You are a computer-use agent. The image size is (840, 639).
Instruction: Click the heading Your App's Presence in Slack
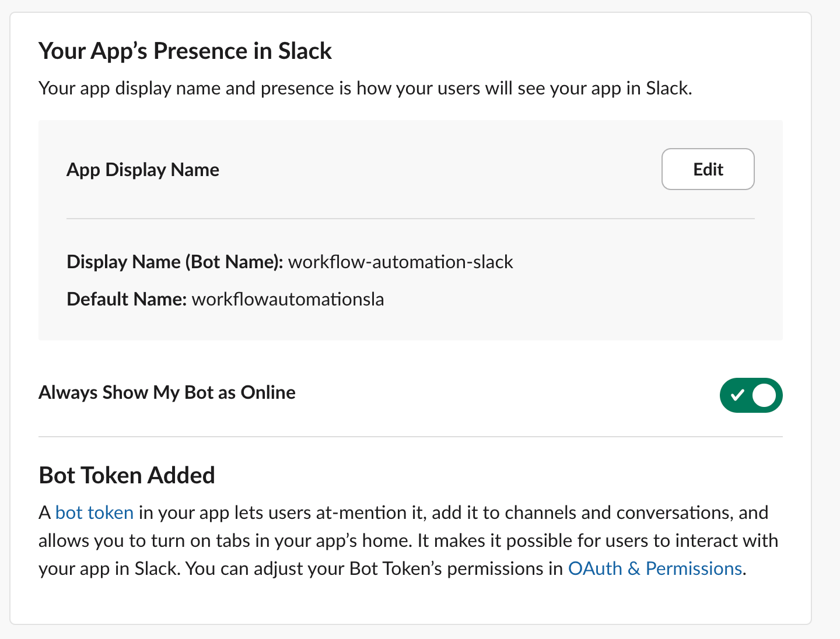click(x=185, y=51)
